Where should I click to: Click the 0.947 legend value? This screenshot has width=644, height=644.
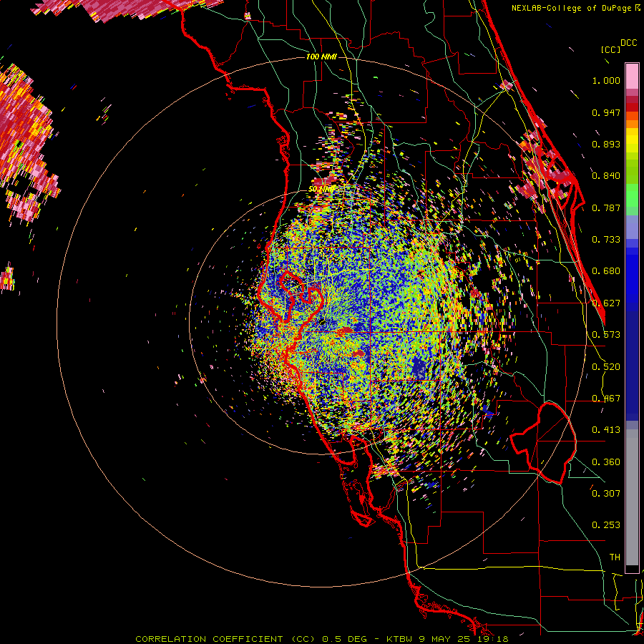tap(606, 112)
